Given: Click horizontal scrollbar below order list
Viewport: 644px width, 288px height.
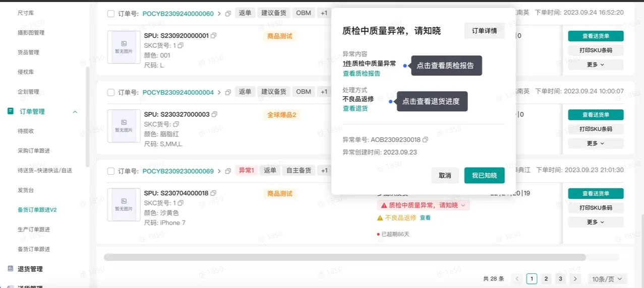Looking at the screenshot, I should click(x=344, y=257).
